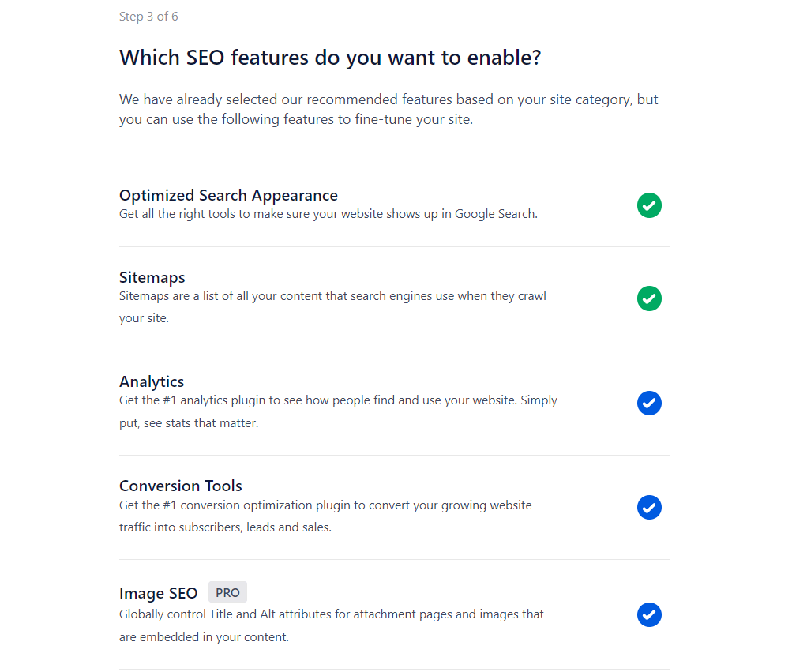Disable the Analytics feature checkbox
This screenshot has width=792, height=672.
[x=649, y=403]
